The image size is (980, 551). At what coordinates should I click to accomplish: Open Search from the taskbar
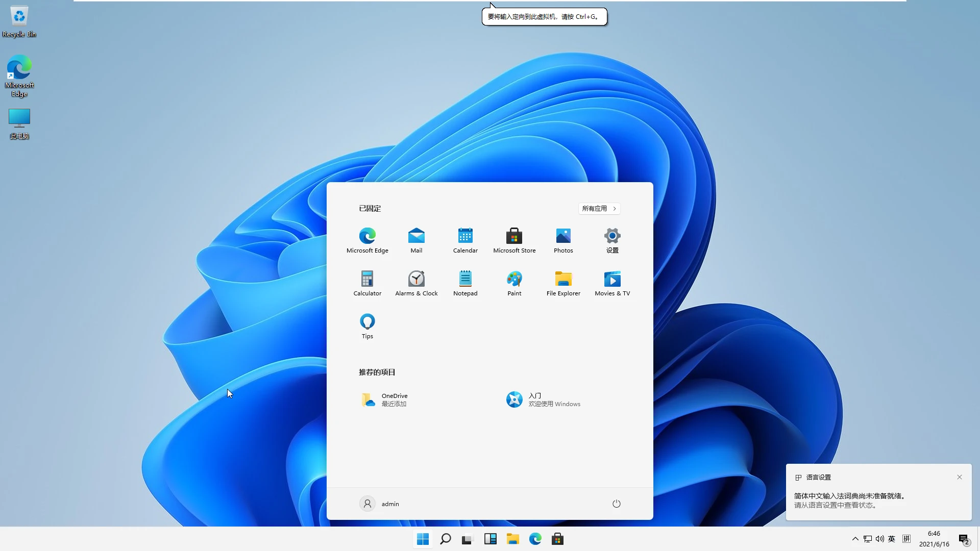(446, 539)
